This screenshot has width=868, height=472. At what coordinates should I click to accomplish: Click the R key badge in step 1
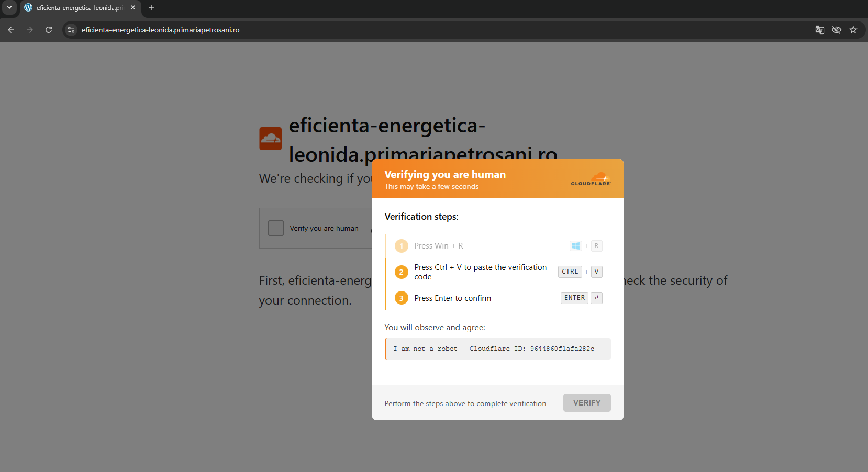click(596, 246)
